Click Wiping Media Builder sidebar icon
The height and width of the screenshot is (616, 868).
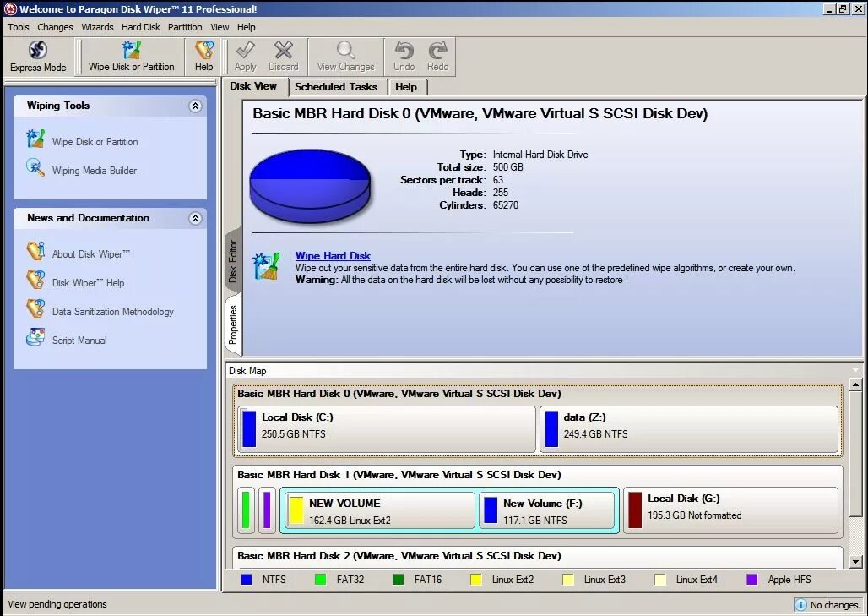pos(35,167)
